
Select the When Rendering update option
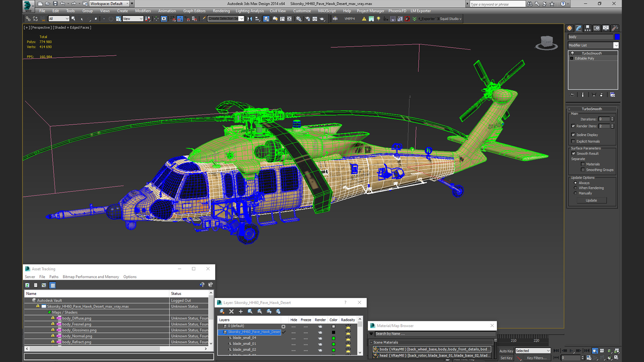tap(576, 188)
